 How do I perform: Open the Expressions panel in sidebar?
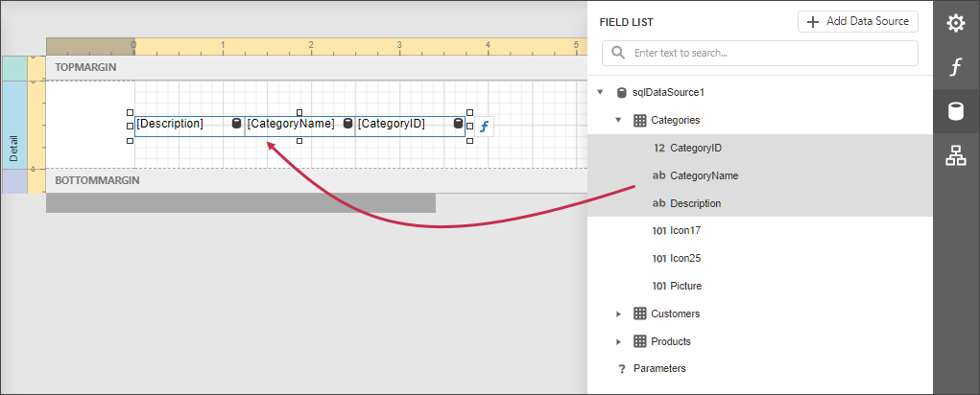click(x=956, y=67)
